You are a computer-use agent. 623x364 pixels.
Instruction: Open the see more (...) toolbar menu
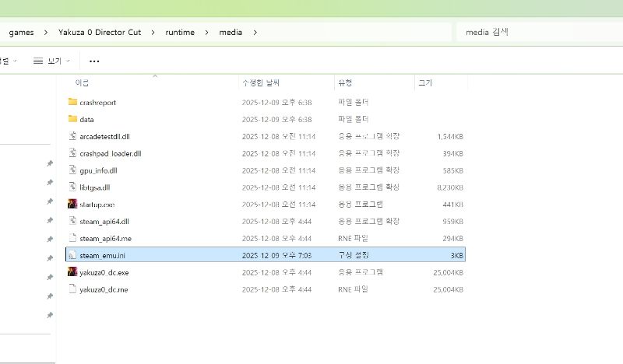pyautogui.click(x=94, y=61)
